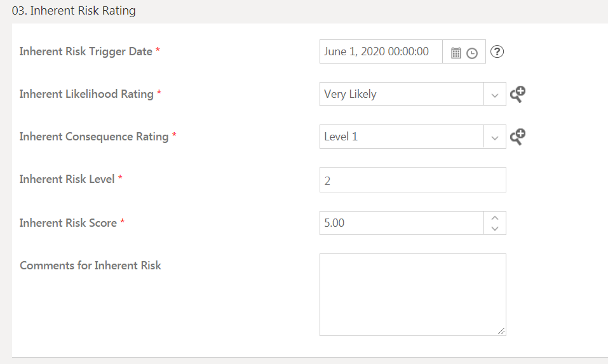Viewport: 608px width, 364px height.
Task: Open lookup icon beside Inherent Likelihood Rating
Action: [x=518, y=95]
